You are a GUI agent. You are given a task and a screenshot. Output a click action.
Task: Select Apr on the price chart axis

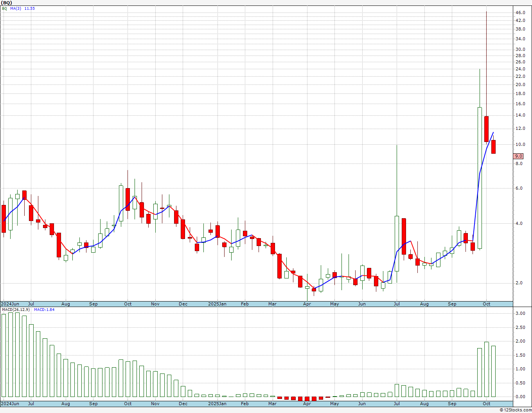click(x=307, y=304)
